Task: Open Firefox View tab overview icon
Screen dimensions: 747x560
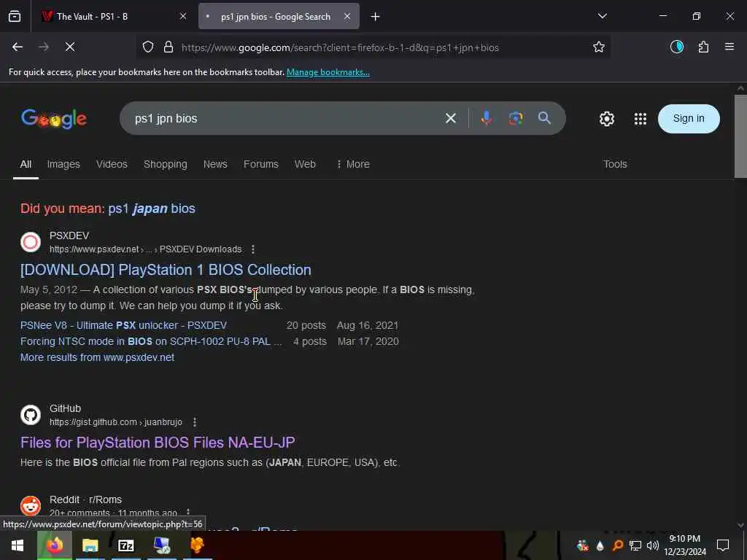Action: coord(15,17)
